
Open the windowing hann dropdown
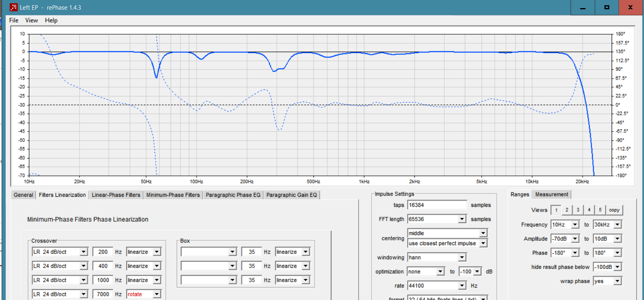462,258
